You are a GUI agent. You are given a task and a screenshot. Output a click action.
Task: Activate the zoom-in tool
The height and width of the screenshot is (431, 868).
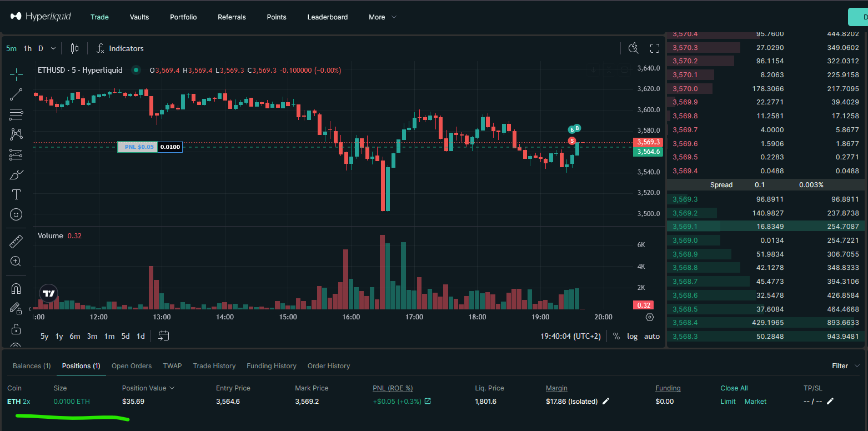16,261
